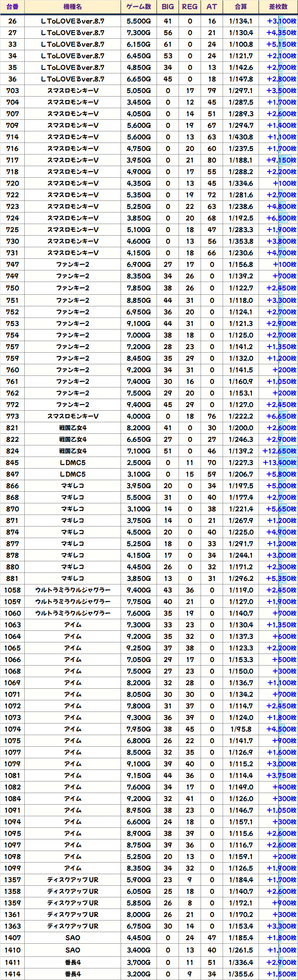Click the 1/114.4 value in row 1081

click(x=241, y=776)
